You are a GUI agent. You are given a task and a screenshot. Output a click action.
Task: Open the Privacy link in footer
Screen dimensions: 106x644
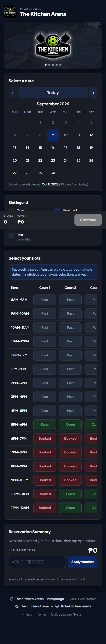(x=27, y=614)
